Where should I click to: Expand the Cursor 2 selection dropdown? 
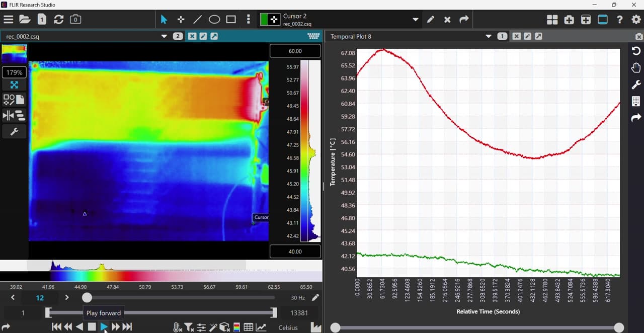(416, 20)
